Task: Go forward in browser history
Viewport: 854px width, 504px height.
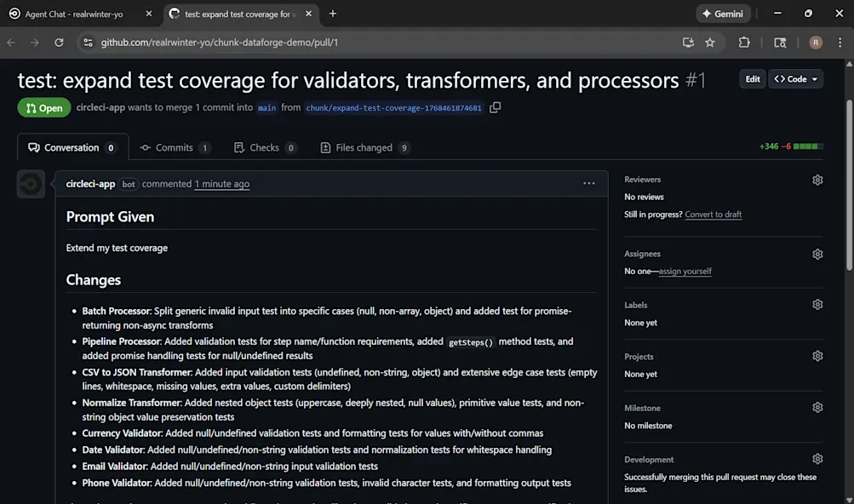Action: 34,43
